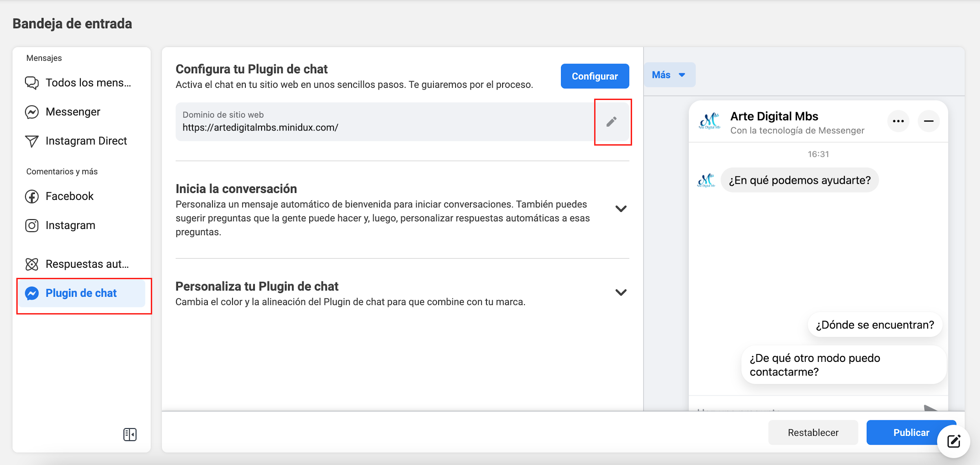Open the Más dropdown menu
Image resolution: width=980 pixels, height=465 pixels.
click(669, 75)
